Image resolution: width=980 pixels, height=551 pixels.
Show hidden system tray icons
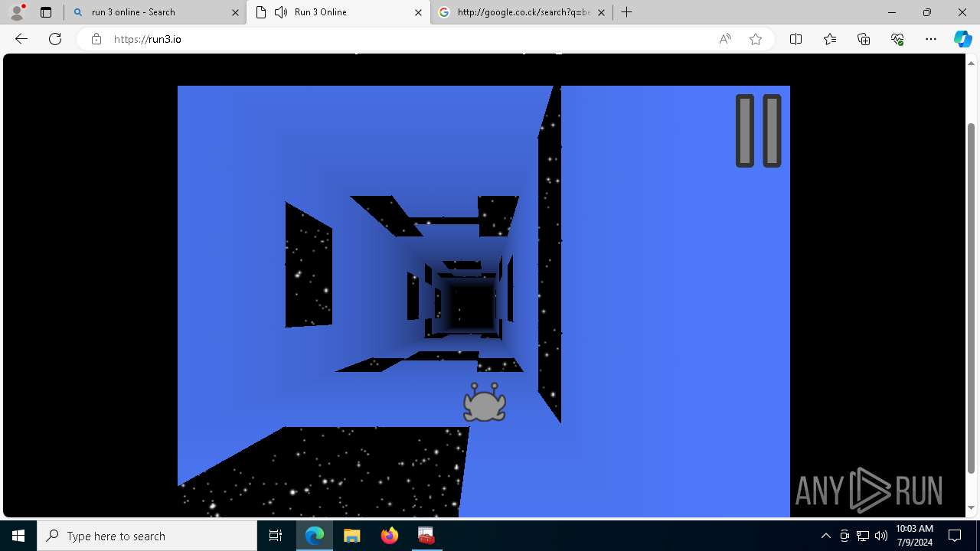click(x=825, y=536)
